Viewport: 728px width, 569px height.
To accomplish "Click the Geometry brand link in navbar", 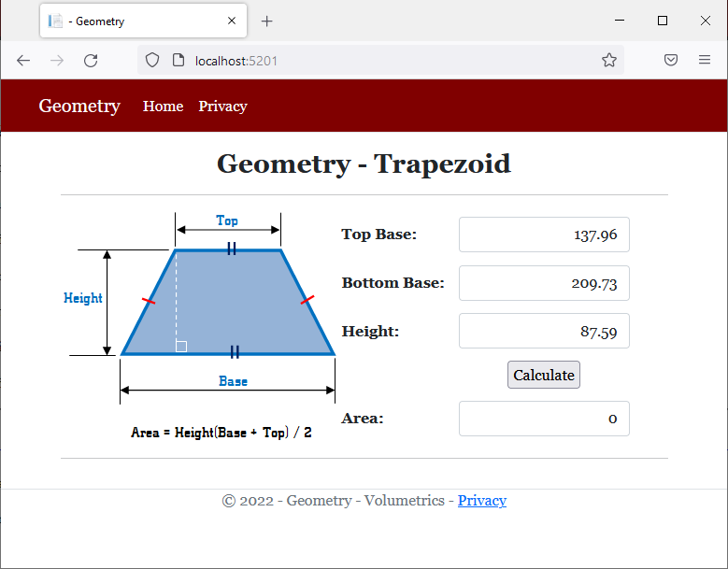I will 79,106.
